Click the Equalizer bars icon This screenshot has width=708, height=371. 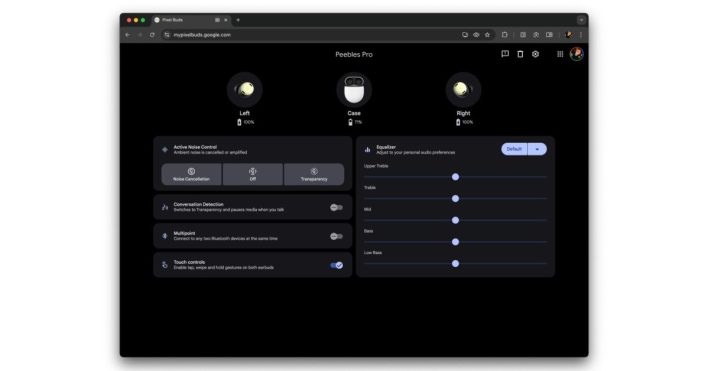368,149
